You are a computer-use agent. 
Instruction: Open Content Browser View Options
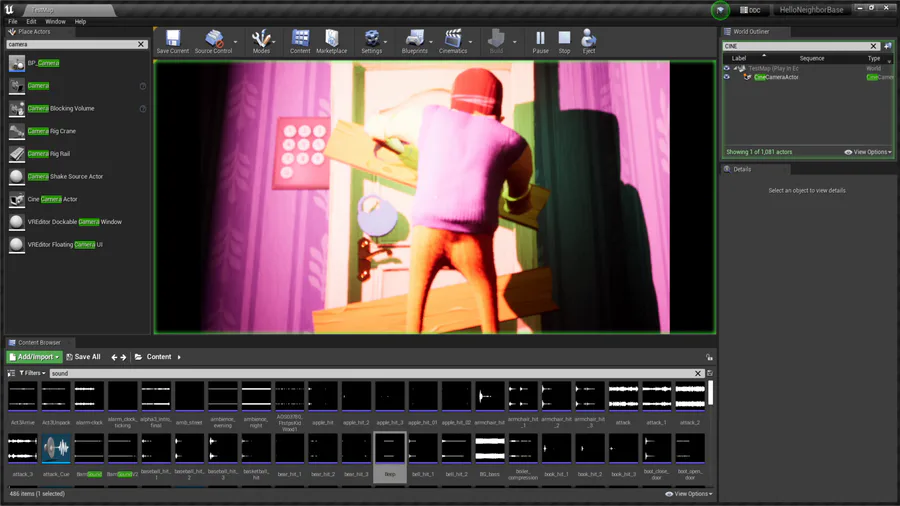[689, 494]
